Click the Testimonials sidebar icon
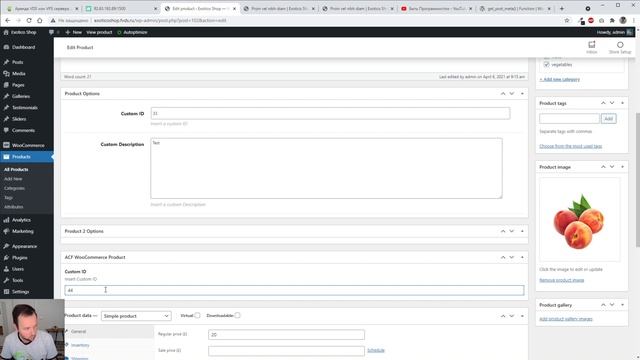 pos(6,108)
